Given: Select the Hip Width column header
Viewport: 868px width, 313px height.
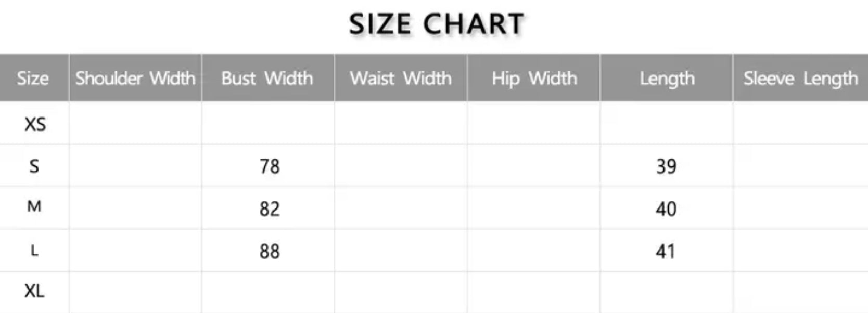Looking at the screenshot, I should (x=534, y=79).
